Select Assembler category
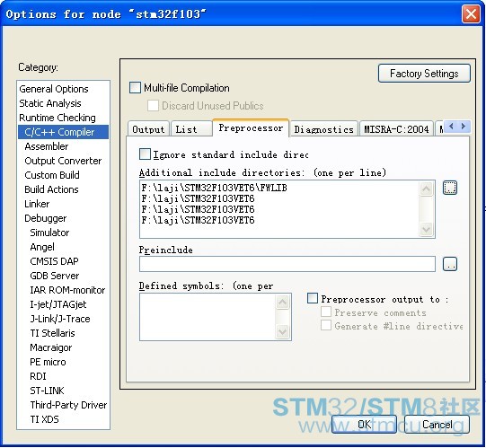 (x=63, y=146)
